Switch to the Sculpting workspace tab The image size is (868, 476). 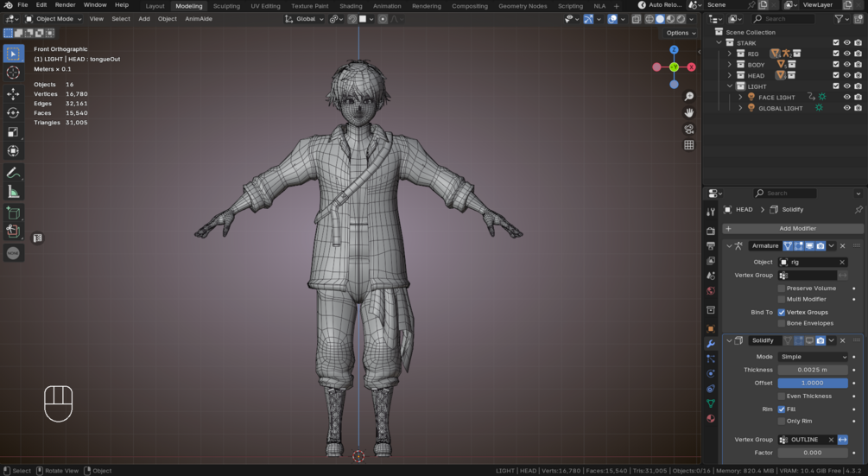[x=226, y=6]
